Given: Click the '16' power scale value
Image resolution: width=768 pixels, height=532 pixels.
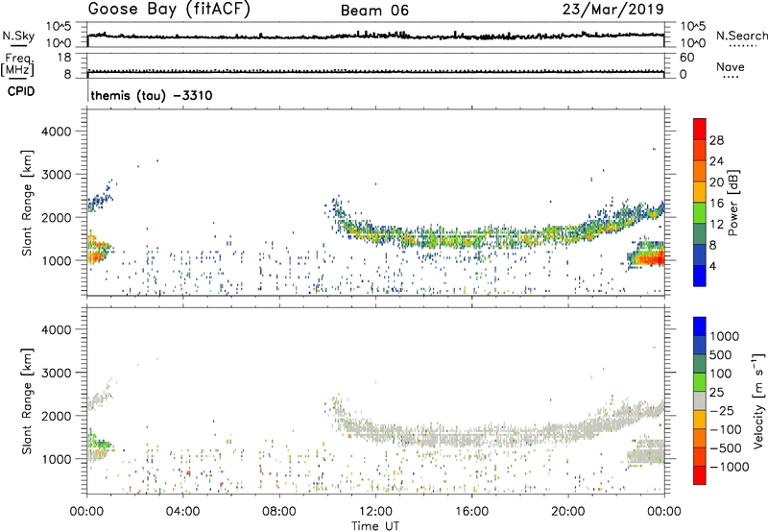Looking at the screenshot, I should [x=716, y=204].
